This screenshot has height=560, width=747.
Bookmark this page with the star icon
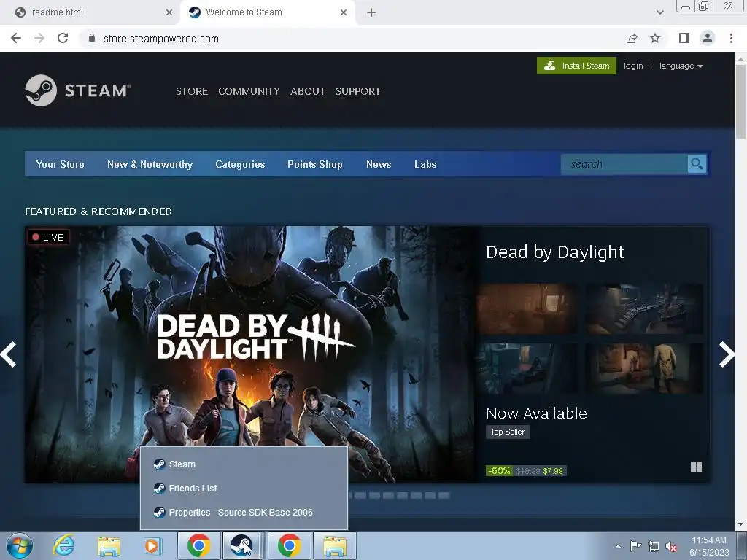655,38
